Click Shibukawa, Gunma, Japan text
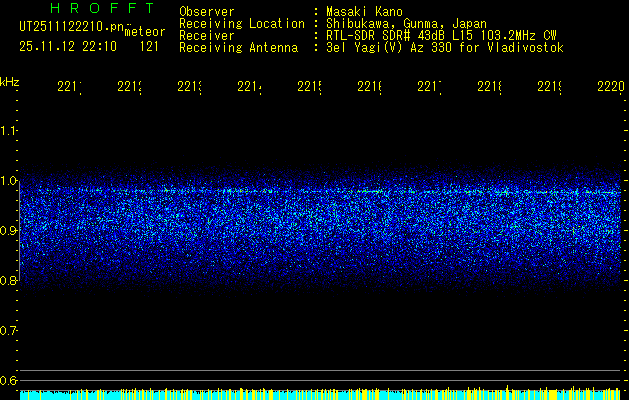This screenshot has width=629, height=400. coord(406,24)
